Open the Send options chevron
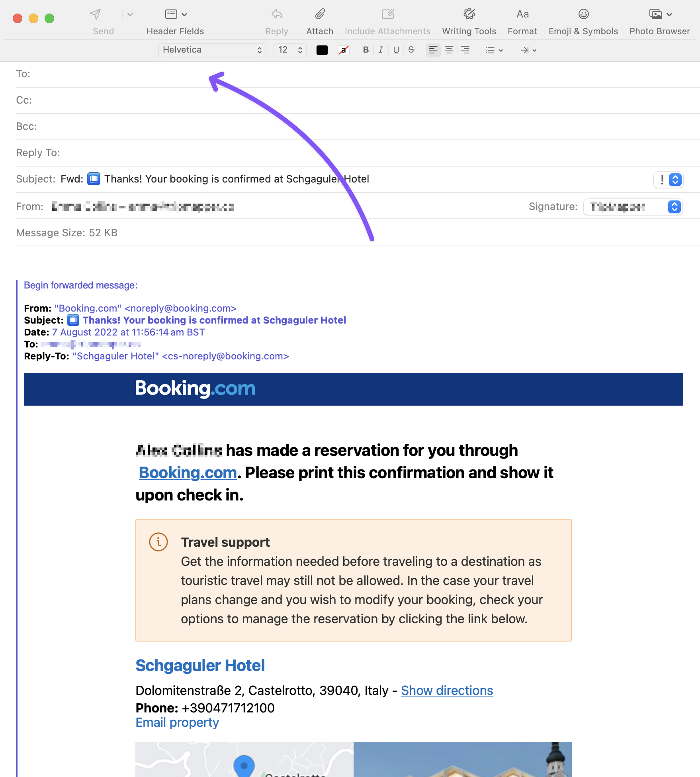The image size is (700, 777). tap(130, 15)
